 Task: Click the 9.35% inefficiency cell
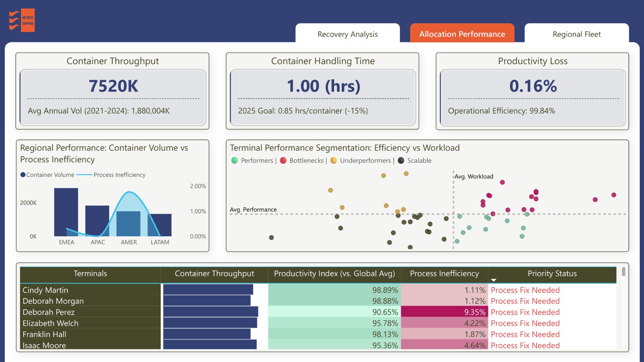(x=444, y=312)
